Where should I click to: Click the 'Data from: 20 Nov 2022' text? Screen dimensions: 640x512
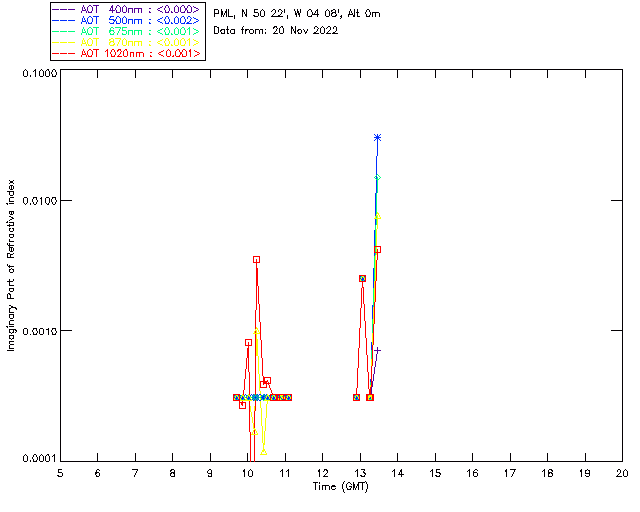pos(276,31)
